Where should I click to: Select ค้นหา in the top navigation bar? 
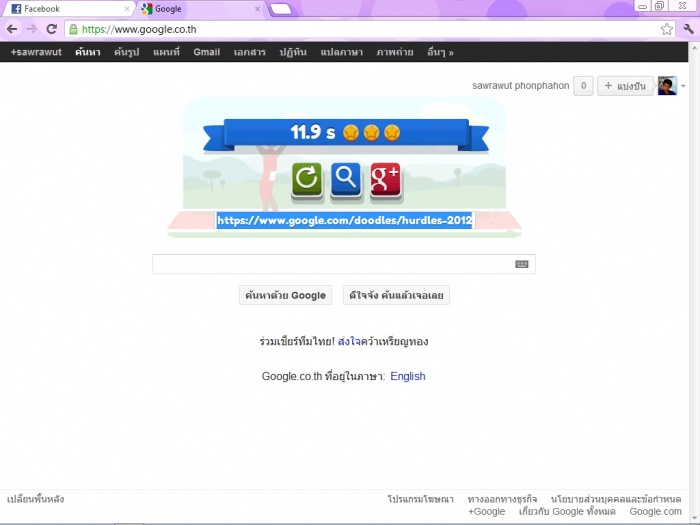[x=88, y=52]
